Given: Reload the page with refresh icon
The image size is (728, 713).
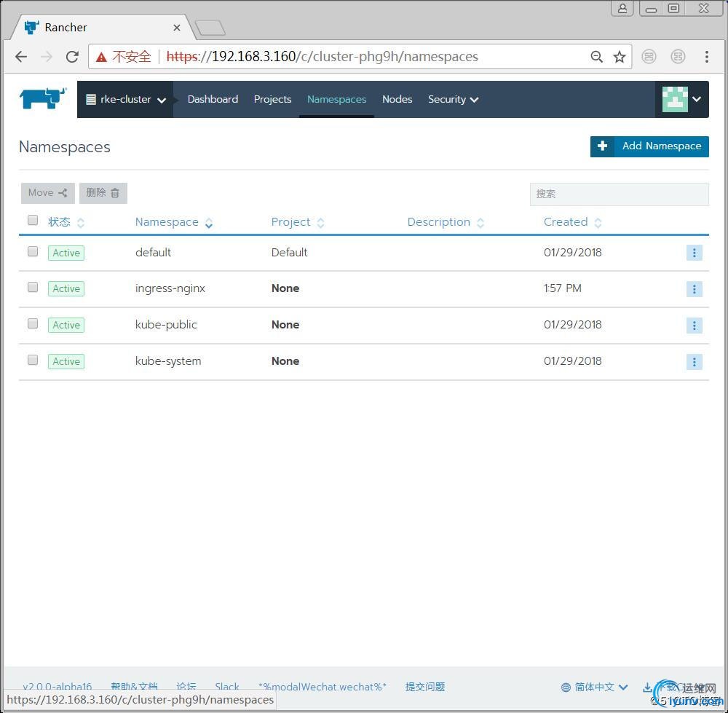Looking at the screenshot, I should (x=72, y=57).
